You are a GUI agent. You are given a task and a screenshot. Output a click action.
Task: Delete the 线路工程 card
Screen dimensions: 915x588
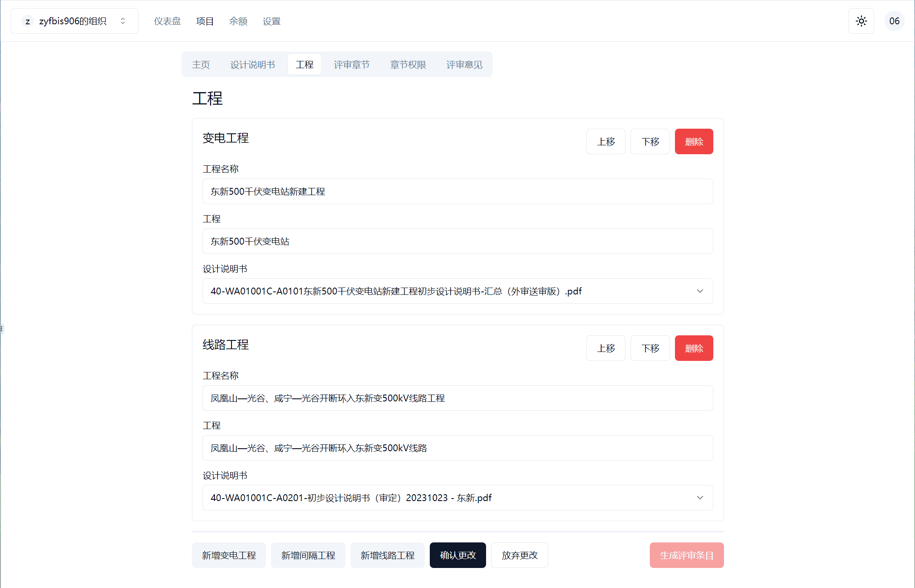[x=694, y=348]
